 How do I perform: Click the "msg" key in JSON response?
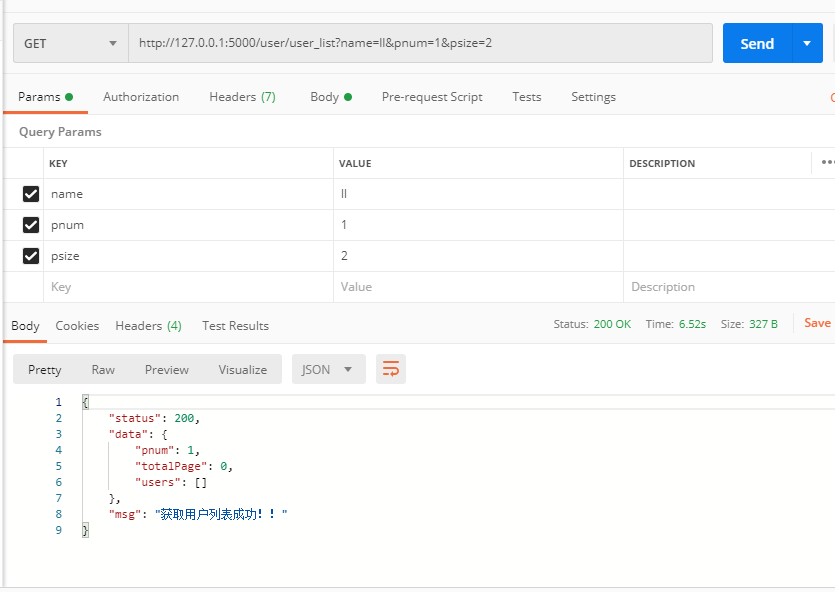pyautogui.click(x=125, y=514)
